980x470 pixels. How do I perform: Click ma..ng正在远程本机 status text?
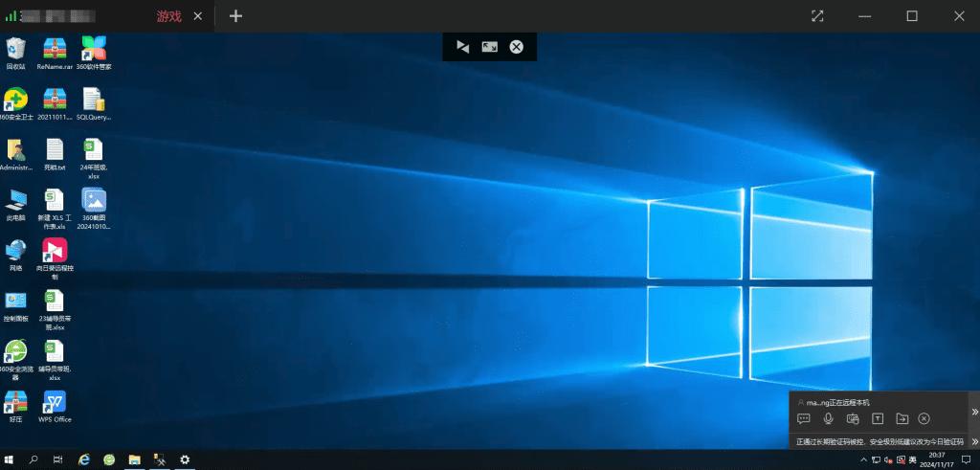(837, 402)
